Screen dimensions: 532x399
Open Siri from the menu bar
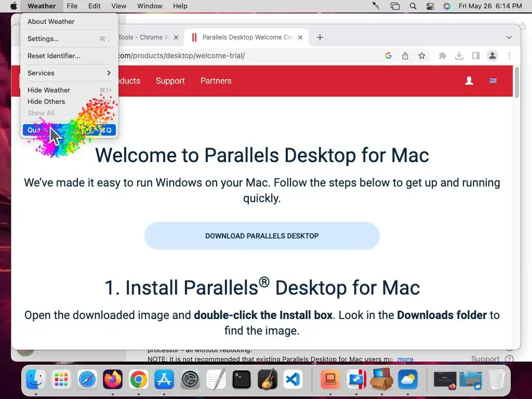click(446, 6)
